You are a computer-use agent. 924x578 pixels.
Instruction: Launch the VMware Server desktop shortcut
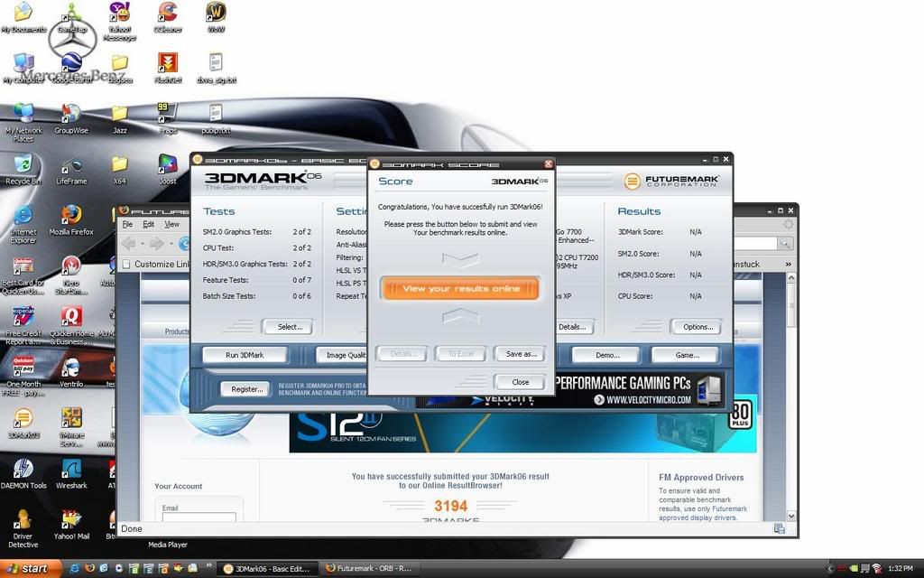click(71, 427)
